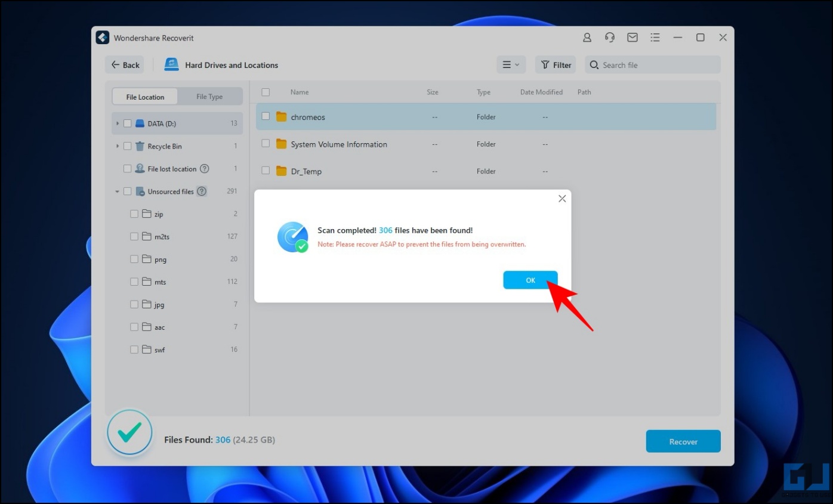Image resolution: width=833 pixels, height=504 pixels.
Task: Tick the zip folder checkbox
Action: click(x=134, y=214)
